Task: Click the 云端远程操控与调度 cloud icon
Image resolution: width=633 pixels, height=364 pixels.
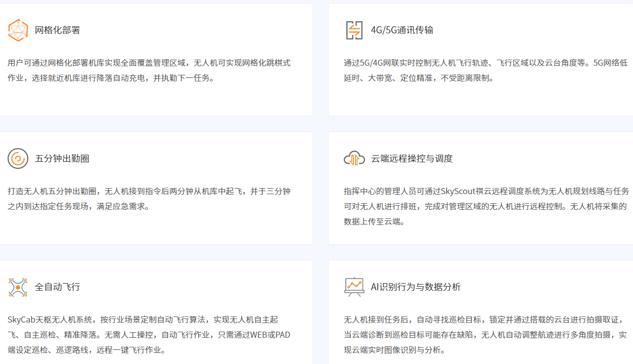Action: (354, 159)
